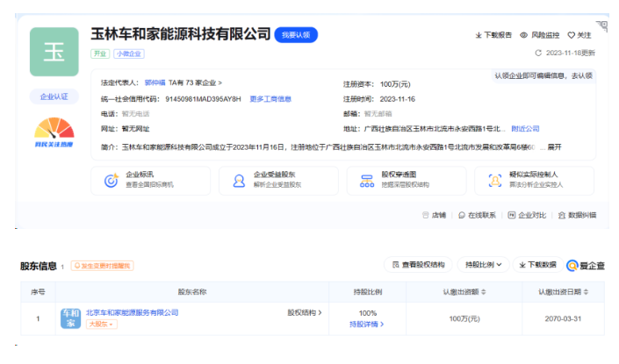Click the 企业对比 compare icon

[512, 215]
